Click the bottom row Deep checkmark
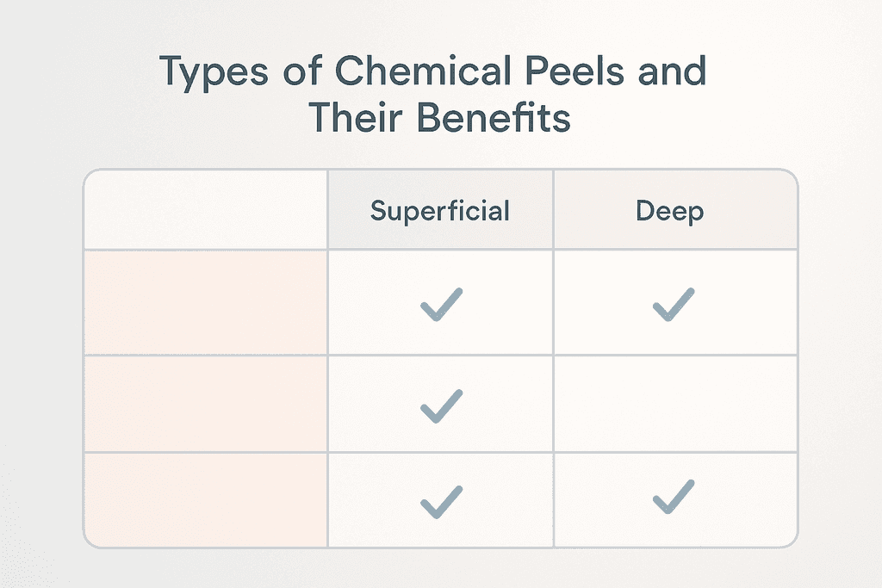Image resolution: width=882 pixels, height=588 pixels. click(674, 498)
